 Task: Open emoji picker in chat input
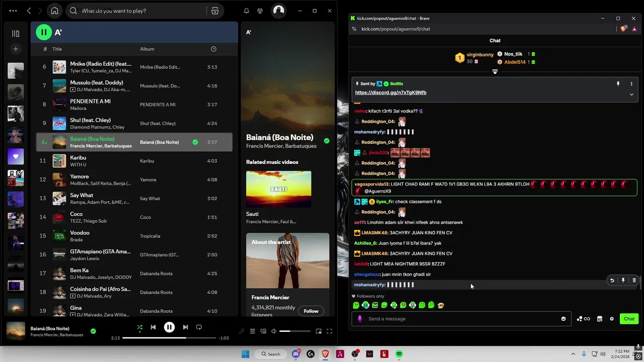563,319
